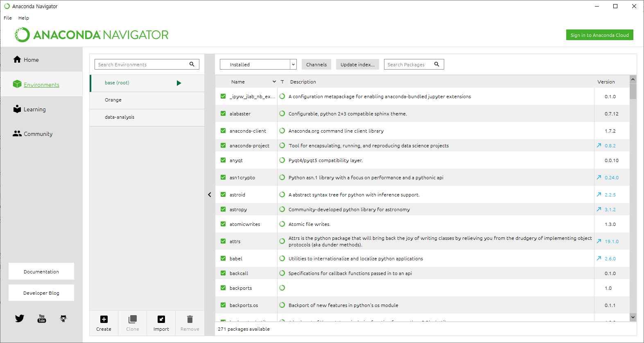
Task: Open Environments cube icon
Action: pos(17,84)
